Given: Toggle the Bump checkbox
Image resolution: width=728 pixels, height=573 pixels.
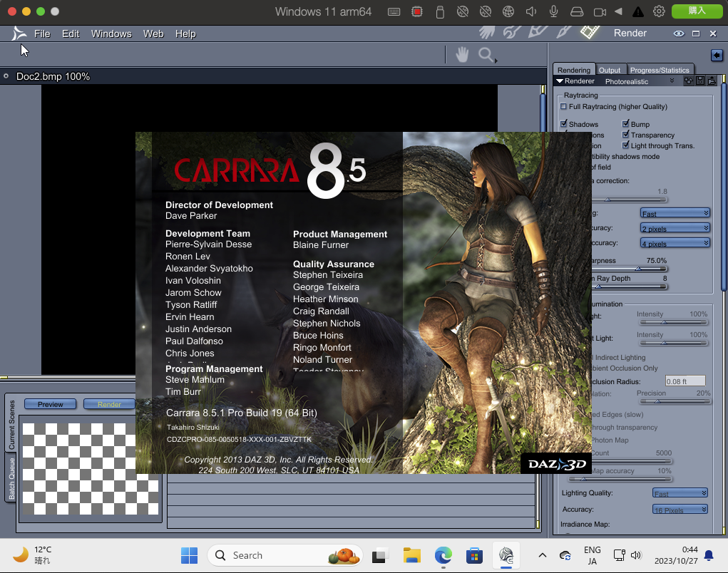Looking at the screenshot, I should coord(626,124).
